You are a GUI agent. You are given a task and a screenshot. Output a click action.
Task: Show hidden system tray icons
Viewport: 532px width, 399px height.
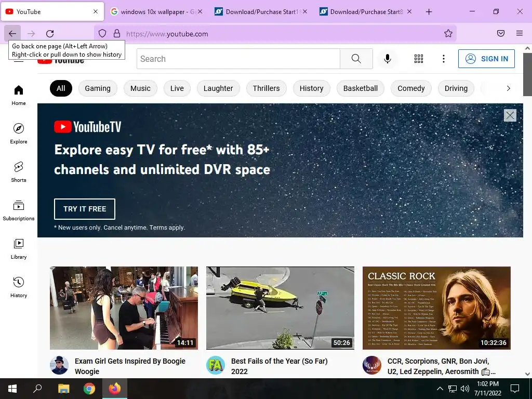440,389
